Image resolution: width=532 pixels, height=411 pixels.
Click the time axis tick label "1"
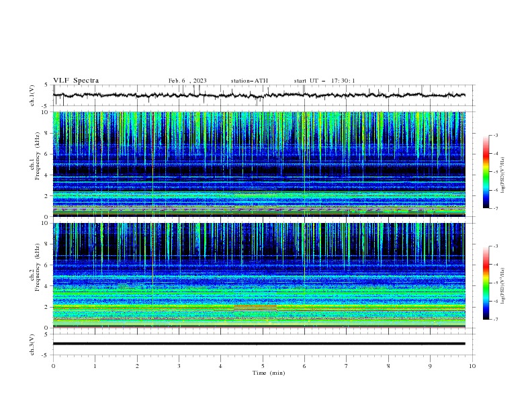[x=95, y=366]
